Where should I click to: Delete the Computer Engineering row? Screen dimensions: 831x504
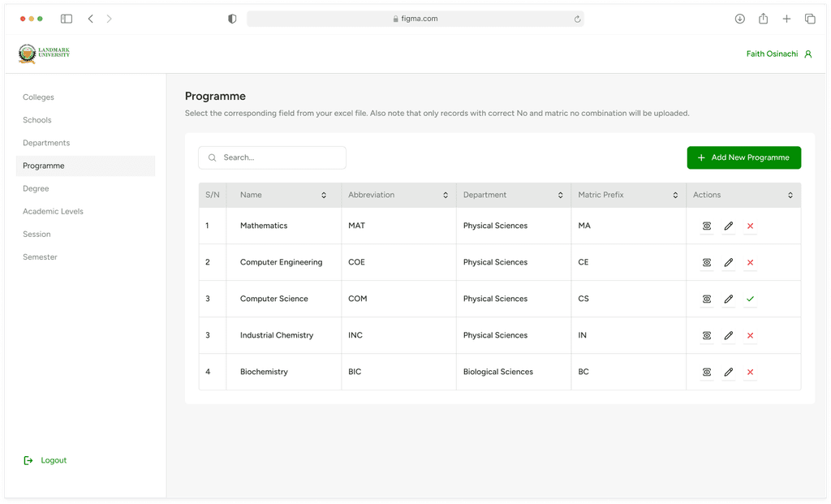click(x=750, y=262)
